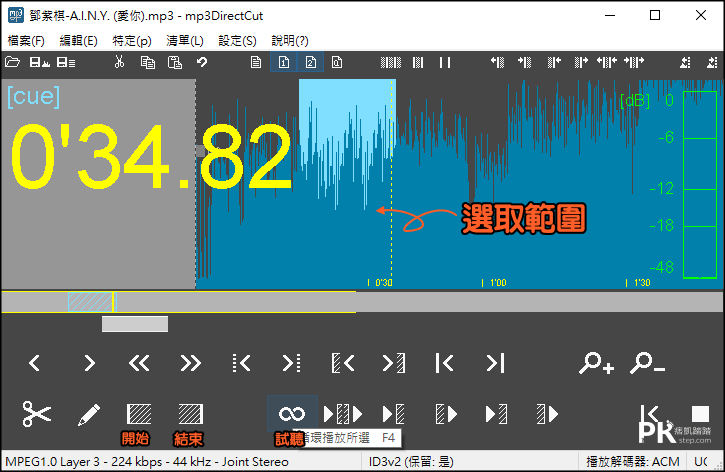
Task: Click the last play icon left of rewind
Action: click(x=547, y=414)
